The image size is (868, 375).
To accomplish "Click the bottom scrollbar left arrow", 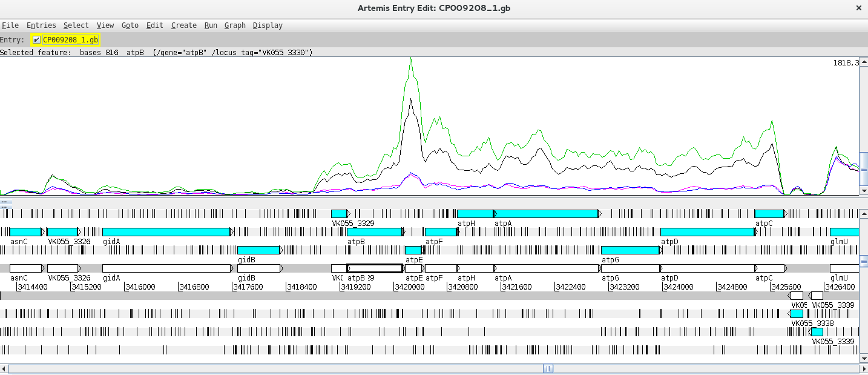I will click(x=4, y=368).
